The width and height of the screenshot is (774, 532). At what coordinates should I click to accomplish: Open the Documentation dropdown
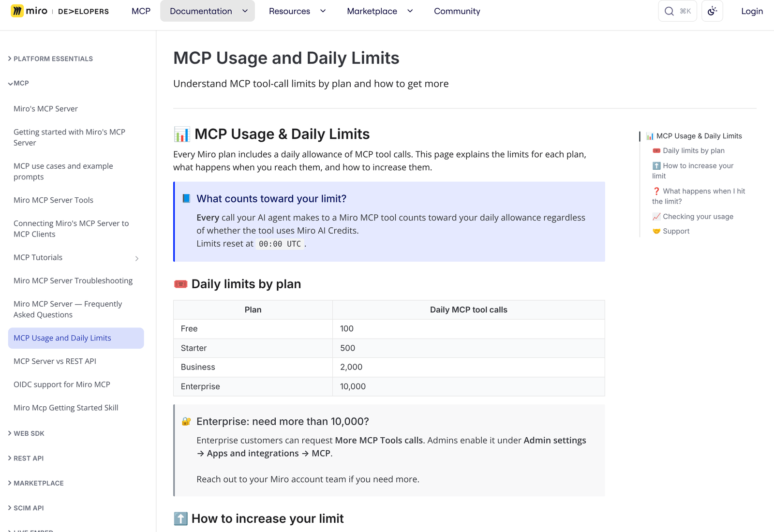(208, 11)
